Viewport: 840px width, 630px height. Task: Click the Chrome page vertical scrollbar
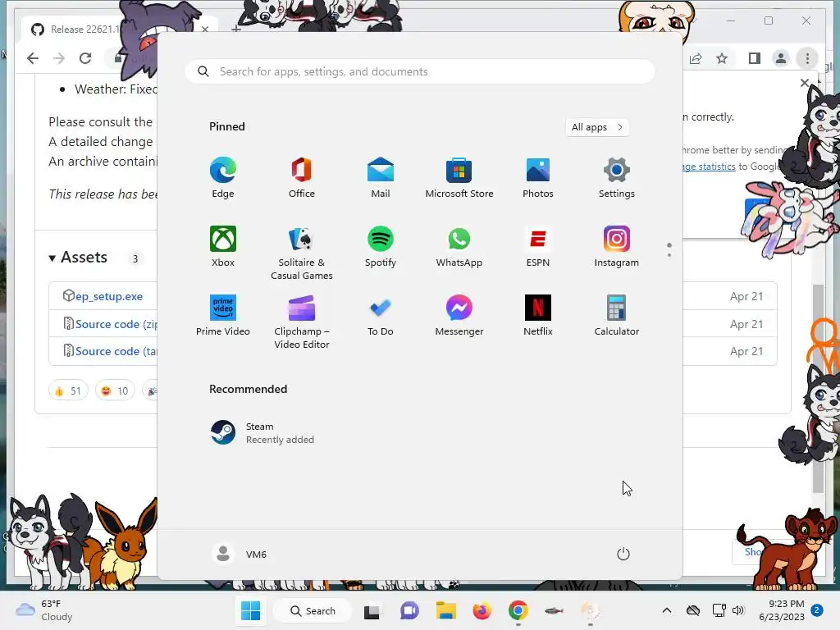tap(818, 388)
